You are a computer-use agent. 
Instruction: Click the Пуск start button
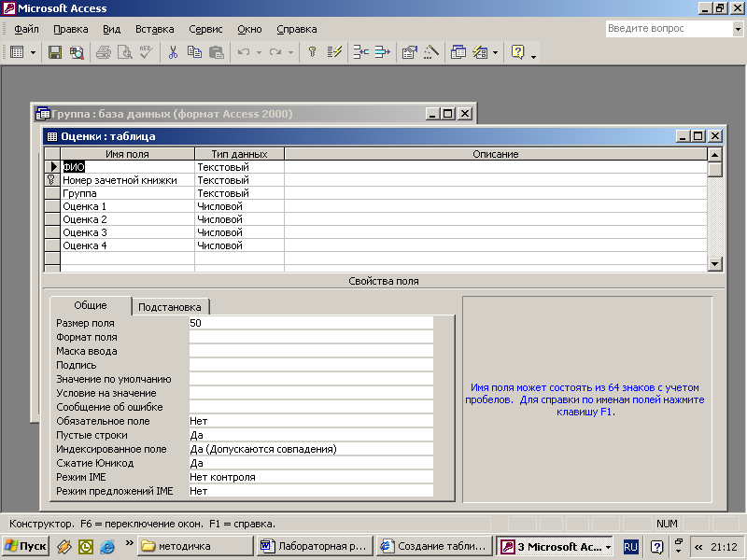tap(25, 546)
